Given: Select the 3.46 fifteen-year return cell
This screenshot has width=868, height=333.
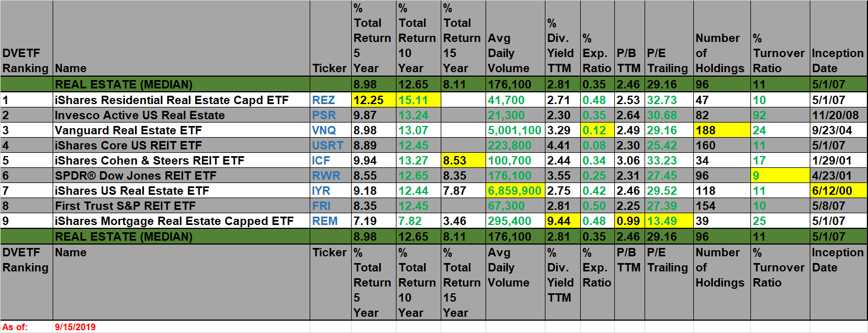Looking at the screenshot, I should (x=463, y=221).
